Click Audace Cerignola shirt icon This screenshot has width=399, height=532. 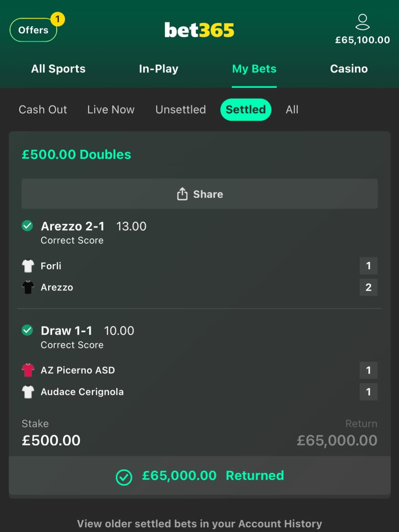(x=28, y=392)
